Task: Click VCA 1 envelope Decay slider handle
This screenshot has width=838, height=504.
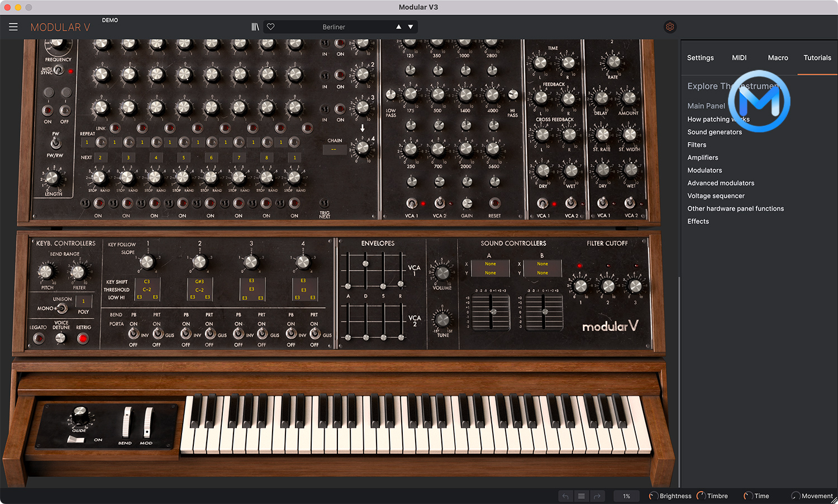Action: (x=365, y=264)
